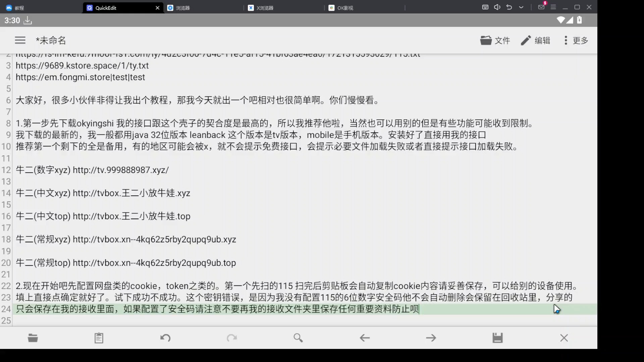Image resolution: width=644 pixels, height=362 pixels.
Task: Tap the download icon in status bar
Action: pyautogui.click(x=28, y=20)
